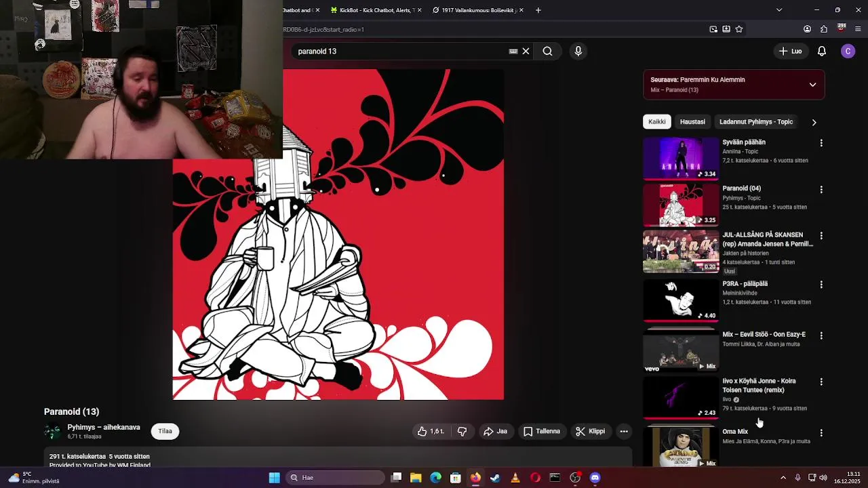The image size is (868, 488).
Task: Open options menu for Syvään päähän
Action: coord(821,143)
